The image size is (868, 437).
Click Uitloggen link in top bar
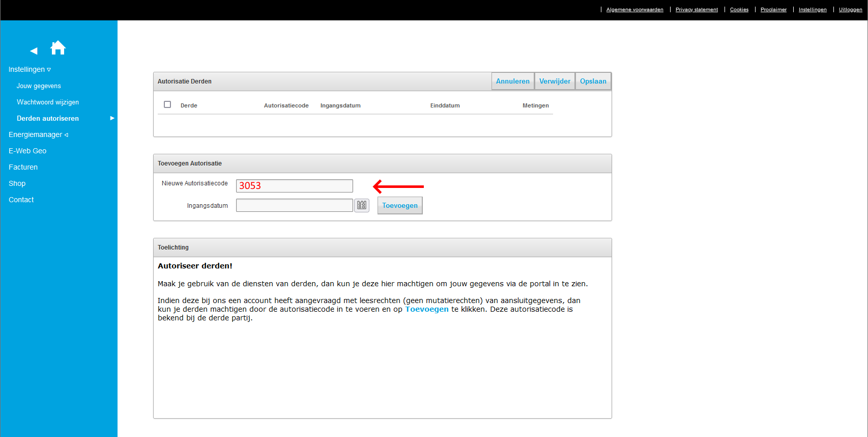point(850,10)
